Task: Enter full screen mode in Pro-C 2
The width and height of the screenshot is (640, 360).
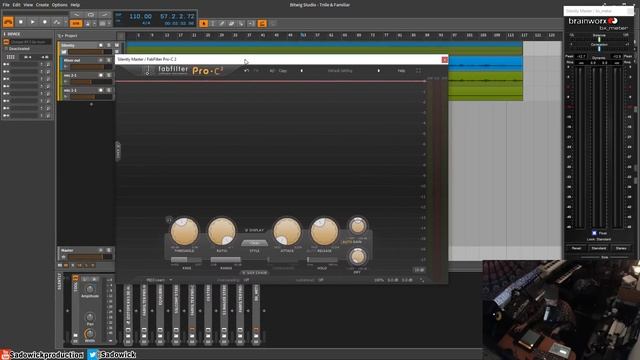Action: click(x=418, y=71)
